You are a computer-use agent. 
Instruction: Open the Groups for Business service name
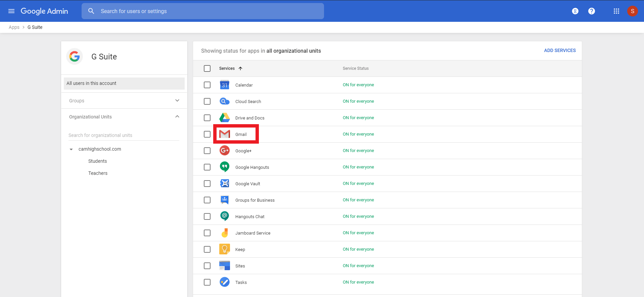(x=255, y=200)
